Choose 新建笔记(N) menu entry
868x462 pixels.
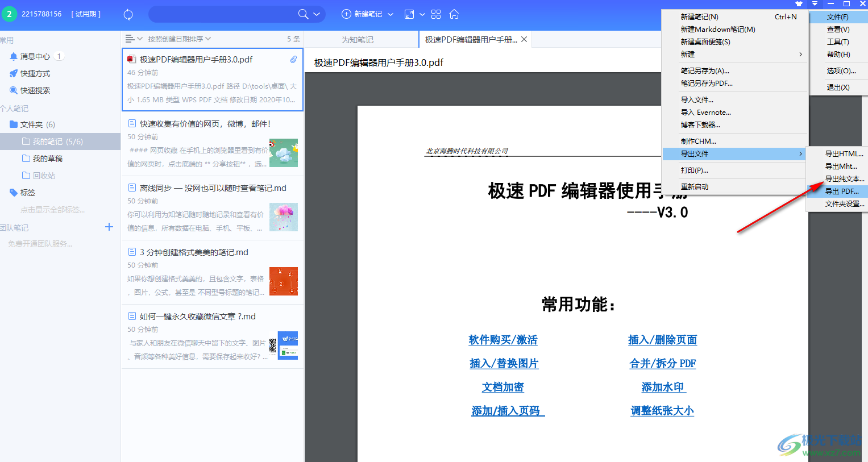click(735, 17)
